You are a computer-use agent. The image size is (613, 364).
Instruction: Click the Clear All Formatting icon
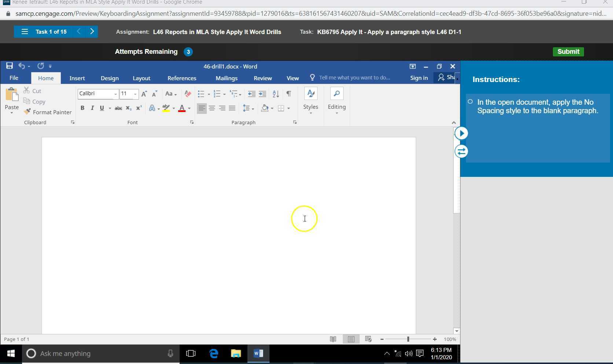(x=188, y=94)
